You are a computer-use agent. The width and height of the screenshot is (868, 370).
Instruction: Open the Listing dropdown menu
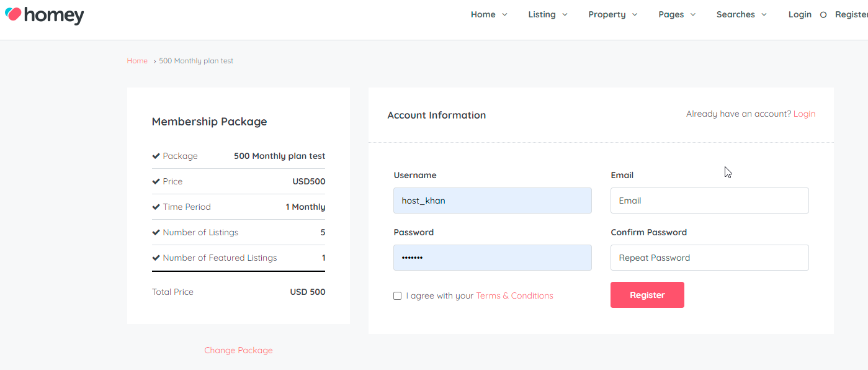[548, 14]
